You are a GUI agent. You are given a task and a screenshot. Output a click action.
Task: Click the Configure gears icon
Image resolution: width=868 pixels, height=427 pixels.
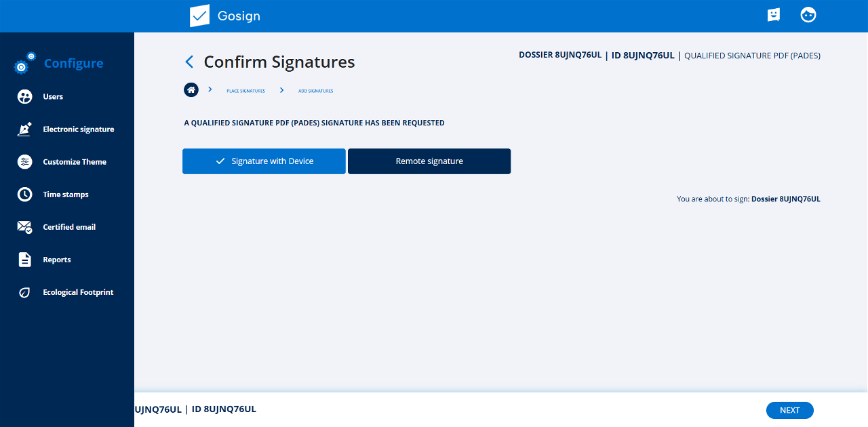click(24, 63)
